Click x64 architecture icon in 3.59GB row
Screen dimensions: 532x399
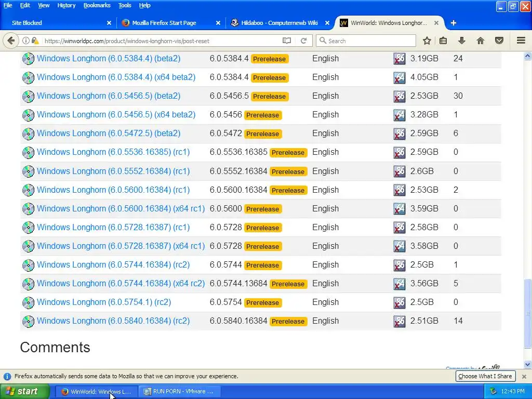[x=400, y=209]
